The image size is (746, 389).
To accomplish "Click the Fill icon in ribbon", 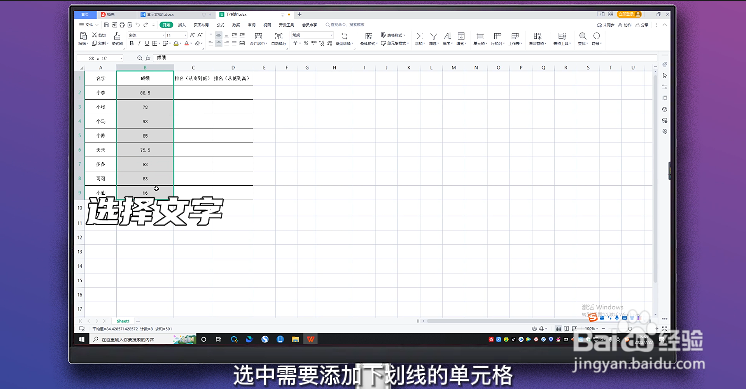I will point(461,36).
